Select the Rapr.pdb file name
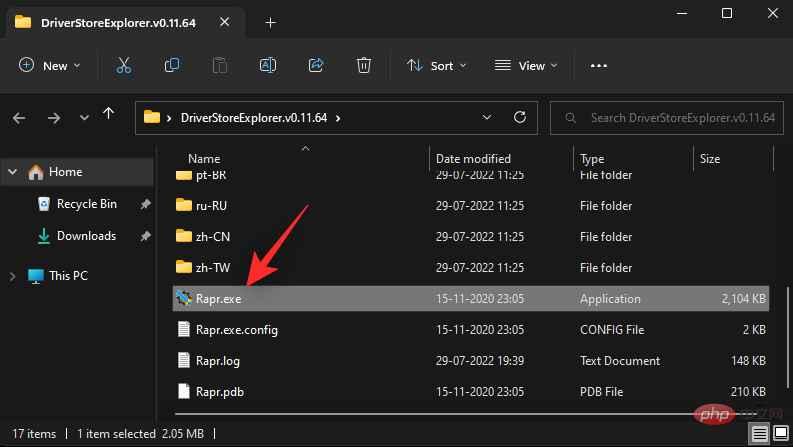The height and width of the screenshot is (447, 793). 219,392
